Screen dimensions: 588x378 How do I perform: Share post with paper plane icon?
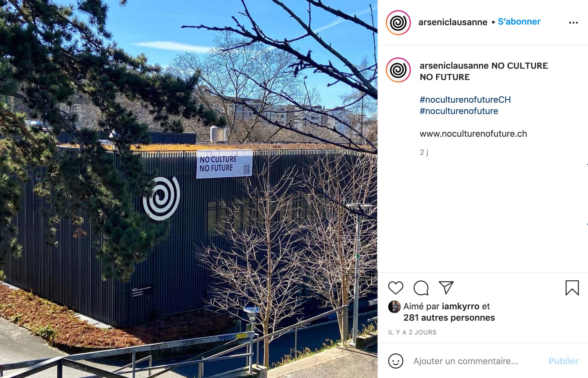click(446, 288)
